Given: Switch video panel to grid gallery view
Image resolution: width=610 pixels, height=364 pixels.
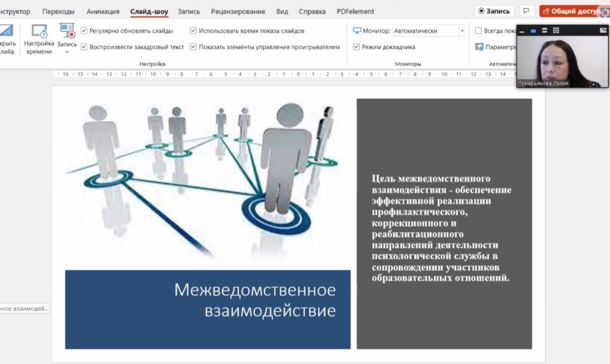Looking at the screenshot, I should [x=556, y=31].
